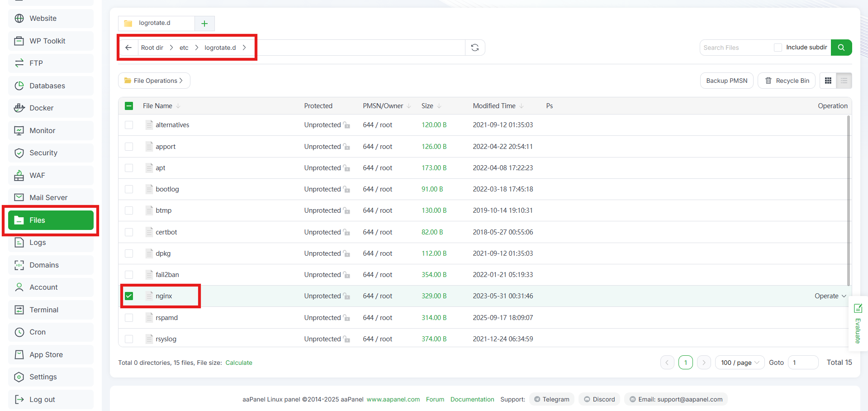This screenshot has height=411, width=868.
Task: Refresh the file list
Action: point(475,48)
